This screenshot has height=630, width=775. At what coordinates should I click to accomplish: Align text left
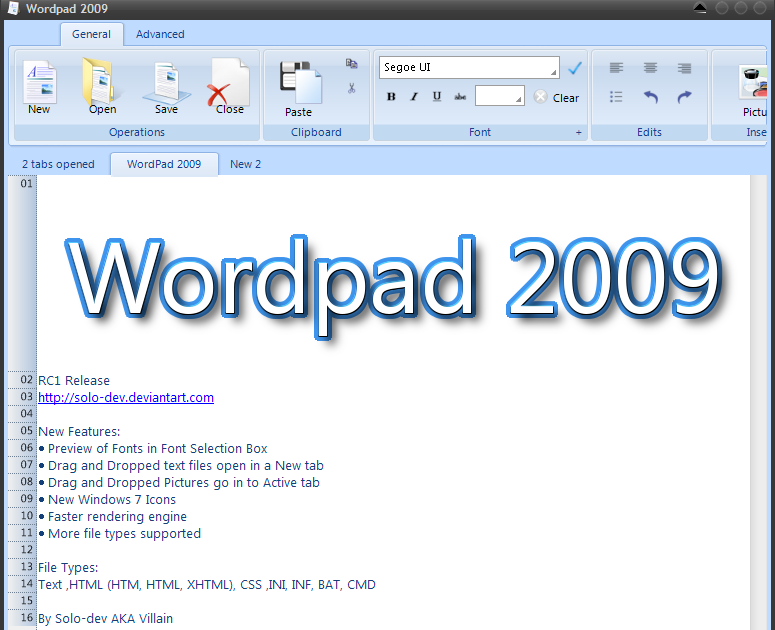(x=616, y=68)
